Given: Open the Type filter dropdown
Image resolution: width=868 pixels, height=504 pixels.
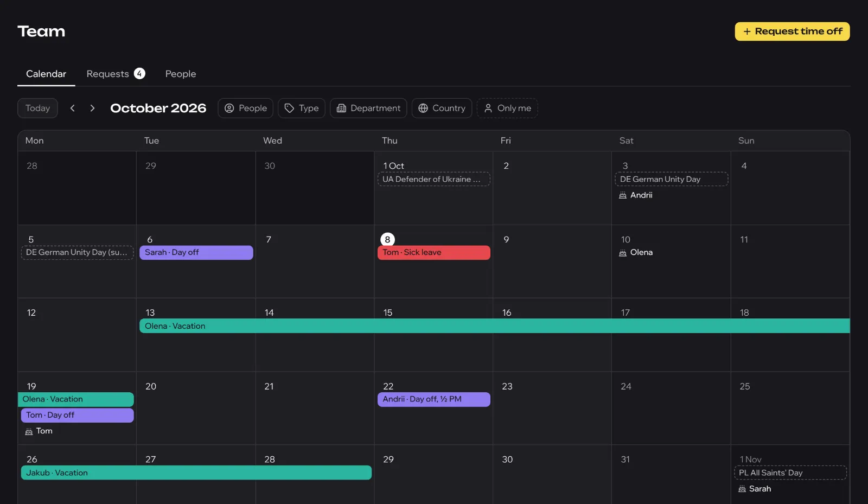Looking at the screenshot, I should 302,108.
